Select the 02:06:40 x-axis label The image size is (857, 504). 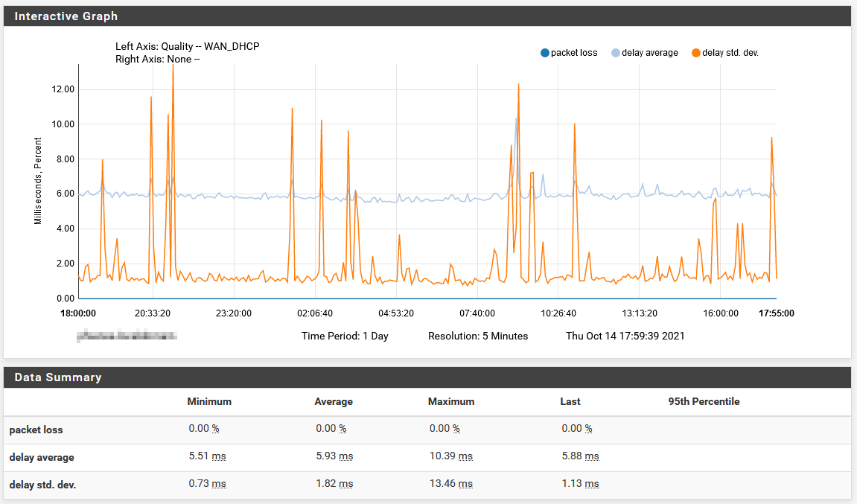(315, 313)
